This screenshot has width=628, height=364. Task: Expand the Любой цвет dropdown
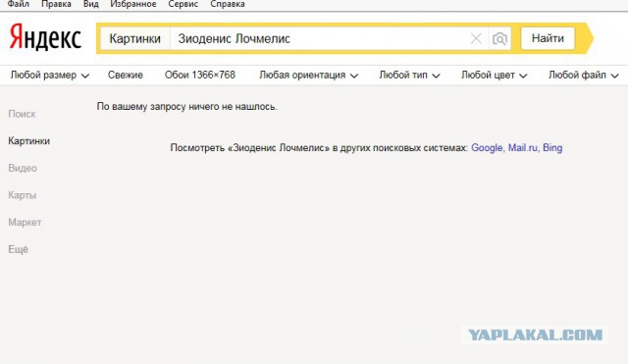[x=494, y=76]
